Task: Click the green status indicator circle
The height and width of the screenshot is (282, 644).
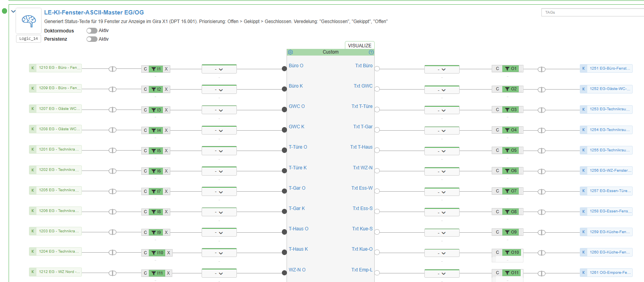Action: coord(5,11)
